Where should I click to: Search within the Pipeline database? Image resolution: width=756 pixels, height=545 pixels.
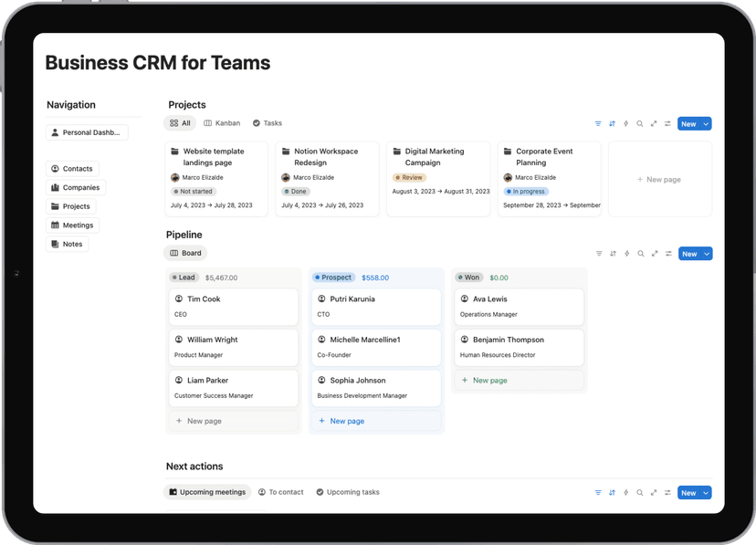640,254
